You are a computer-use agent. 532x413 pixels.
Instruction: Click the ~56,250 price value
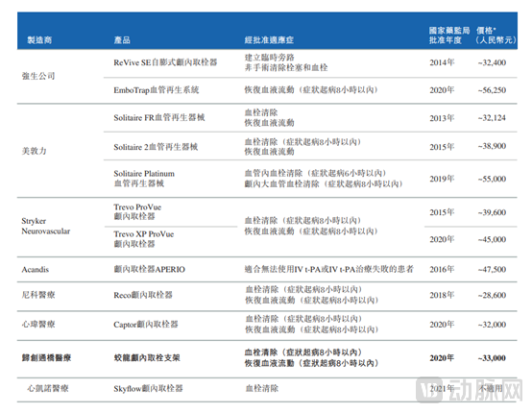pos(492,90)
